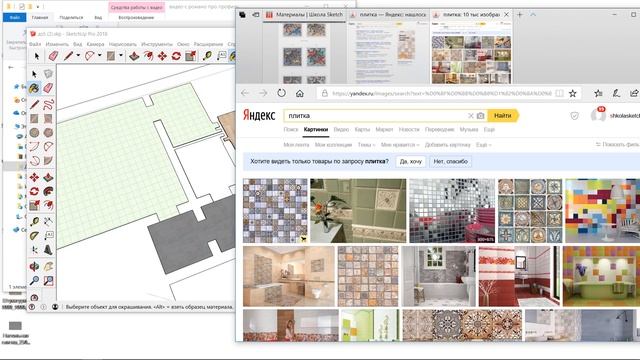The height and width of the screenshot is (360, 640).
Task: Open the Инструменты menu in SketchUp
Action: click(157, 44)
